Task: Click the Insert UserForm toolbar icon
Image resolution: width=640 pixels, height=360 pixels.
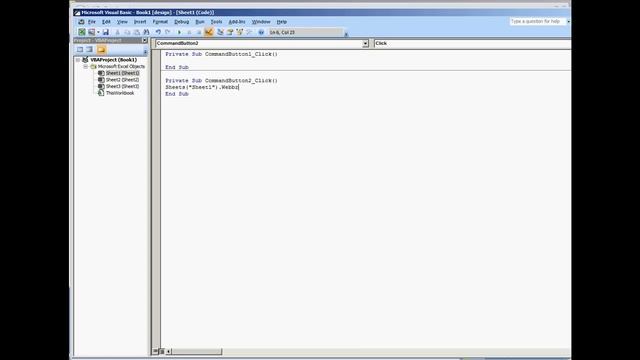Action: click(91, 32)
